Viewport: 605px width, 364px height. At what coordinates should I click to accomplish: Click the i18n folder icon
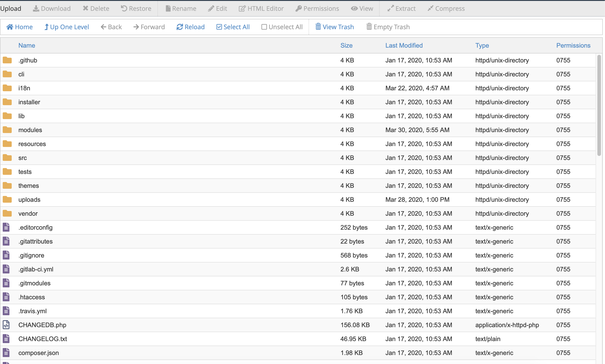click(7, 88)
